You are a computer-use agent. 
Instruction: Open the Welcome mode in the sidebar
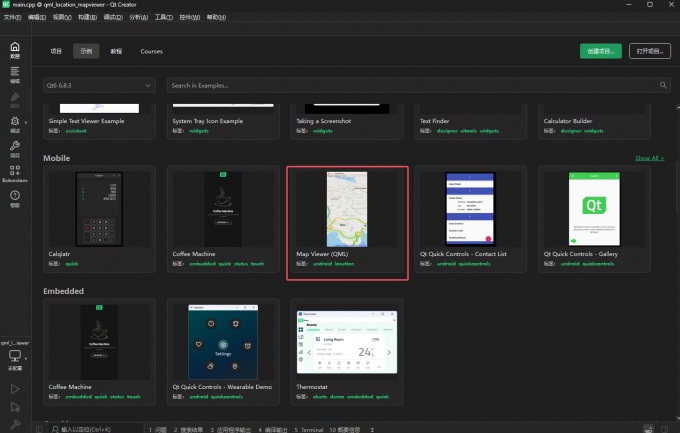pyautogui.click(x=14, y=50)
